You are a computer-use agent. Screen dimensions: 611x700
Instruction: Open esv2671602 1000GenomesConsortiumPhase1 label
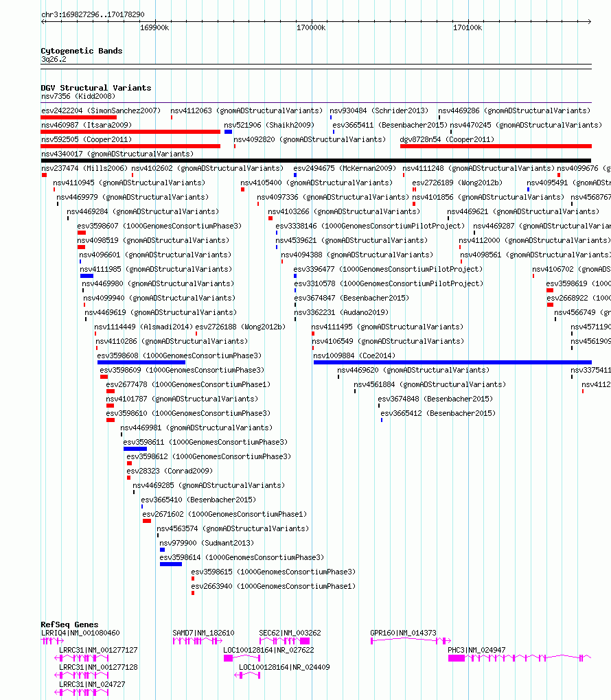[x=224, y=514]
